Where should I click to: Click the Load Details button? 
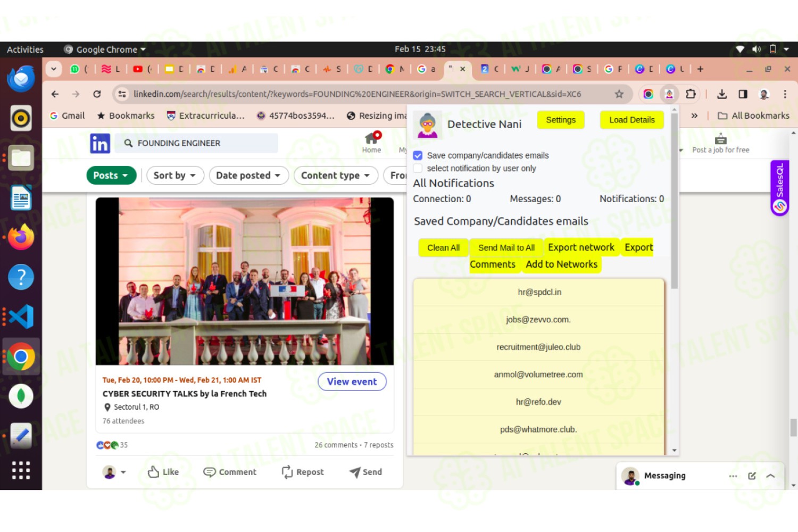tap(632, 120)
